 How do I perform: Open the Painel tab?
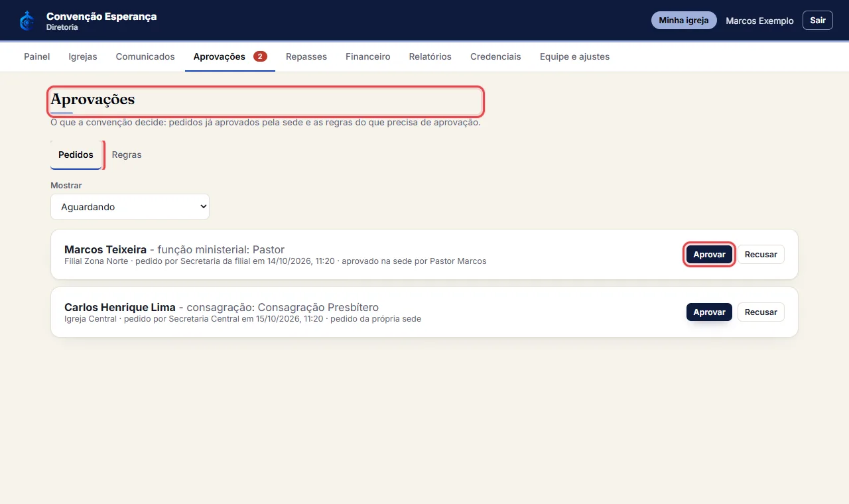coord(37,56)
